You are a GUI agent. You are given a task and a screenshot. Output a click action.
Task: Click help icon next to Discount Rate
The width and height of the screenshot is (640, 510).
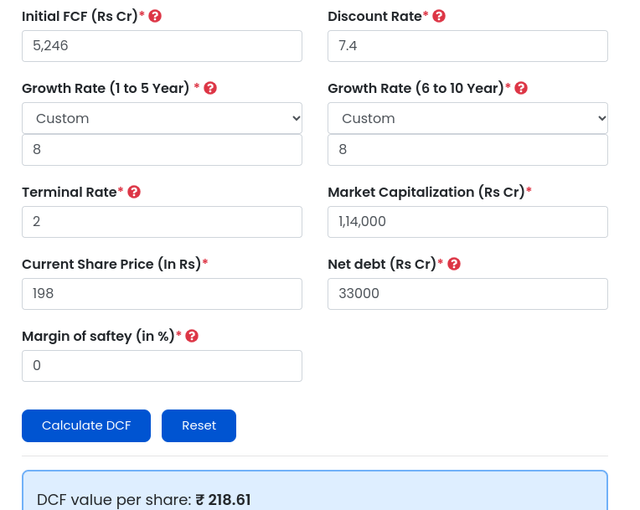(x=439, y=16)
